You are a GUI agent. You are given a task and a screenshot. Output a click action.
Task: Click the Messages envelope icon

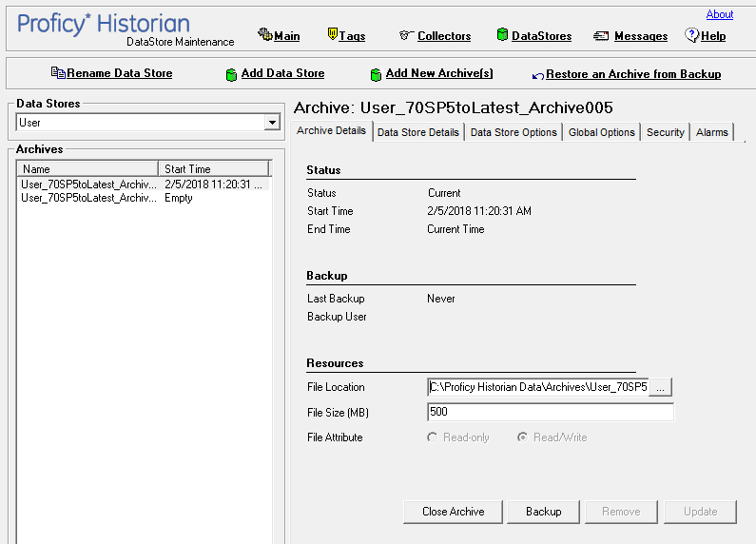pyautogui.click(x=601, y=36)
